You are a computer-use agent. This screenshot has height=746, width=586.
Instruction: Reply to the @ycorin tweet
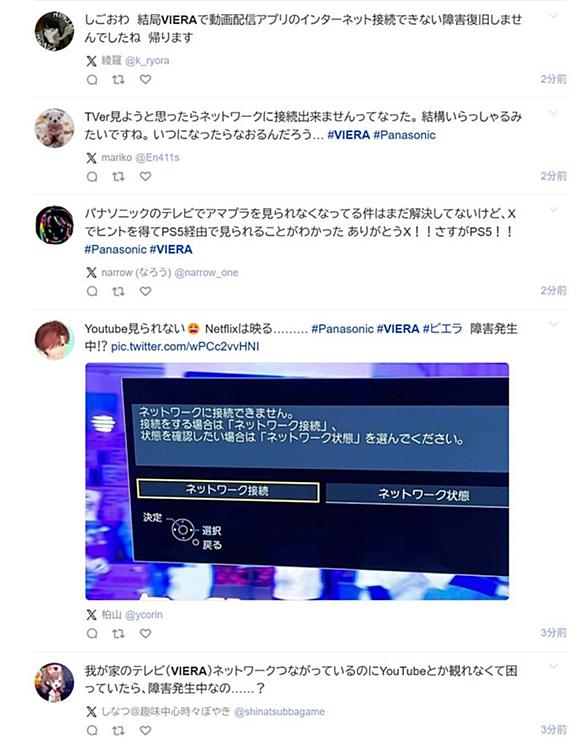(92, 633)
